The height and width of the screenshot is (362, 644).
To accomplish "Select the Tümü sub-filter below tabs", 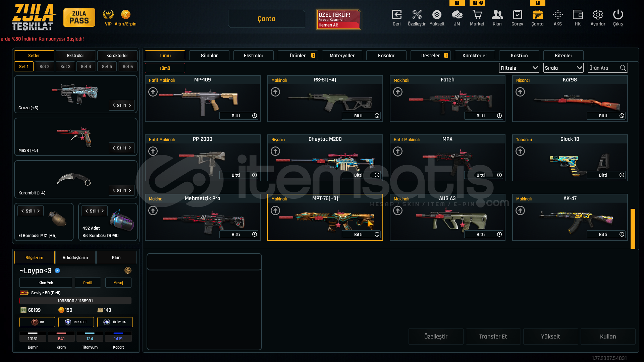I will point(165,68).
